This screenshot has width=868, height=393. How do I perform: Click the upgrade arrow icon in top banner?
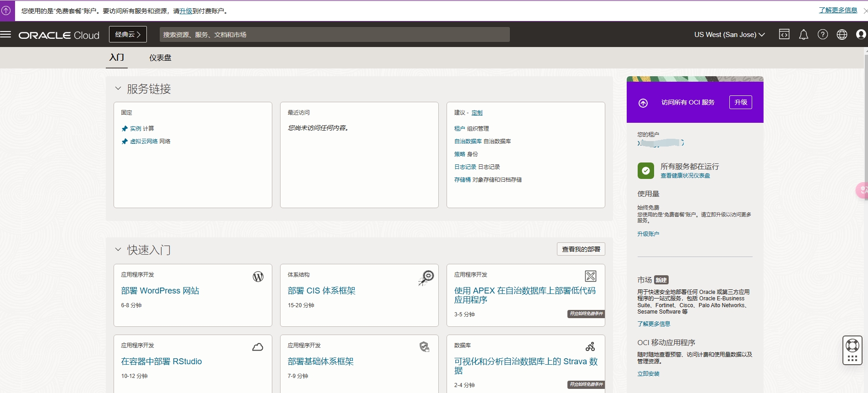pos(6,10)
